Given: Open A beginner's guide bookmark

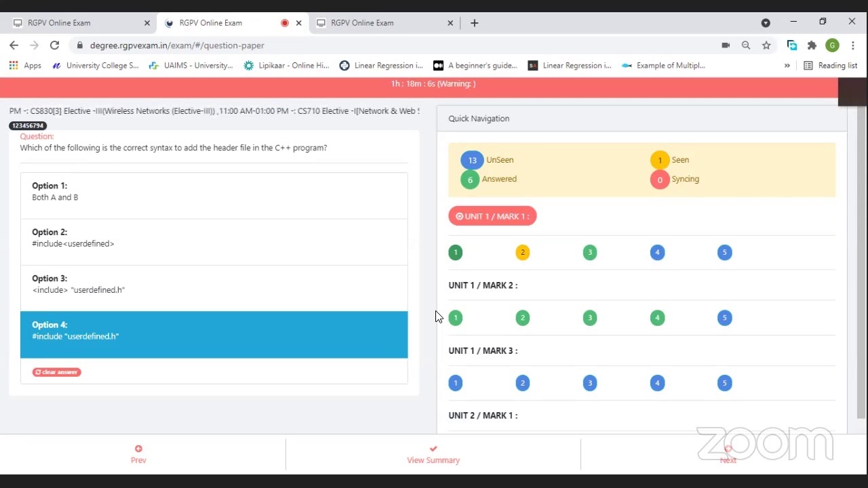Looking at the screenshot, I should pyautogui.click(x=475, y=66).
